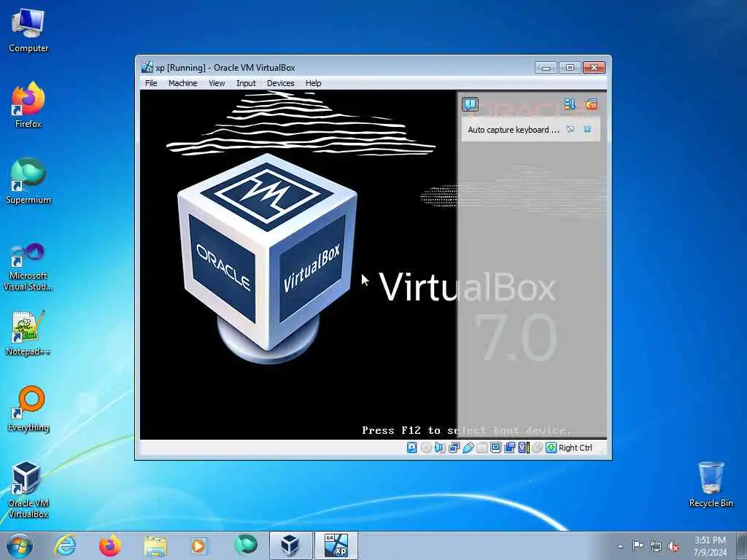
Task: Switch to VirtualBox Manager taskbar button
Action: click(290, 545)
